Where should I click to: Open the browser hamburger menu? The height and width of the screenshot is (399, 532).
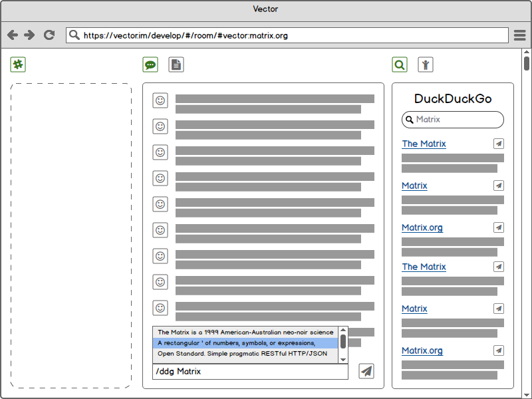pos(519,35)
